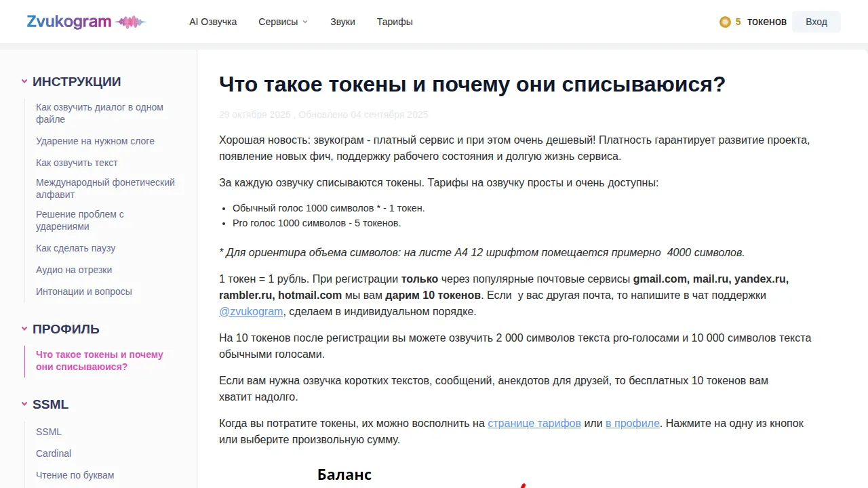The width and height of the screenshot is (868, 488).
Task: Follow the 'странице тарифов' link
Action: pos(534,423)
